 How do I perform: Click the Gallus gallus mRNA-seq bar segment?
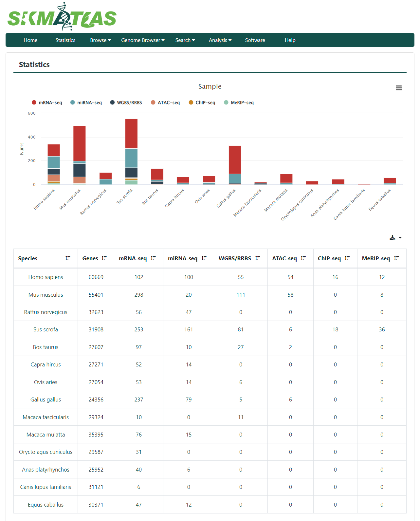(235, 160)
